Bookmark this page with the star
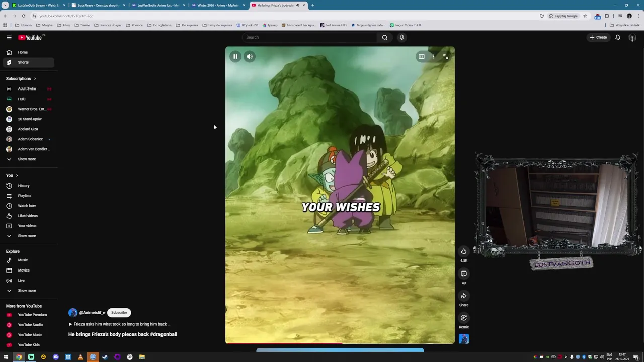The image size is (644, 362). [x=585, y=16]
